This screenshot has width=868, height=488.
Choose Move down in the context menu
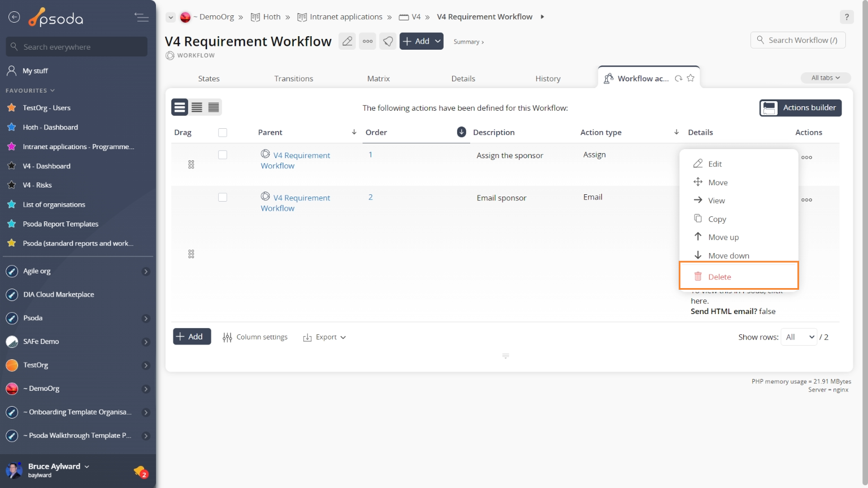(x=739, y=255)
